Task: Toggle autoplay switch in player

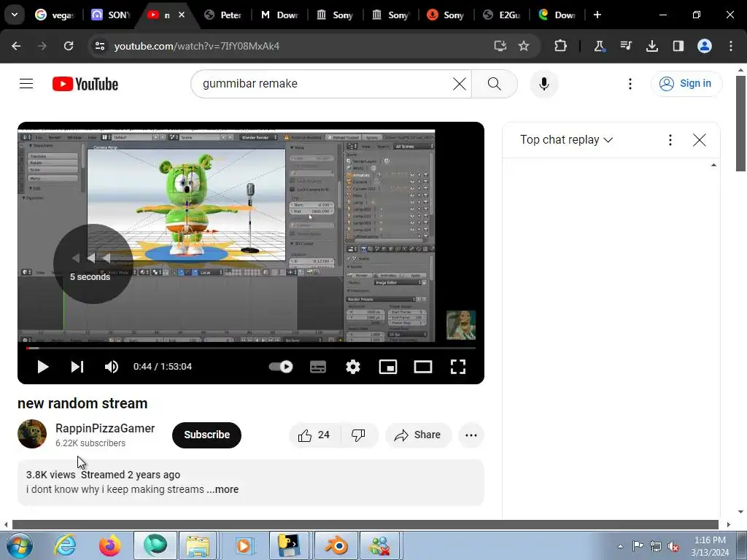Action: pyautogui.click(x=281, y=367)
